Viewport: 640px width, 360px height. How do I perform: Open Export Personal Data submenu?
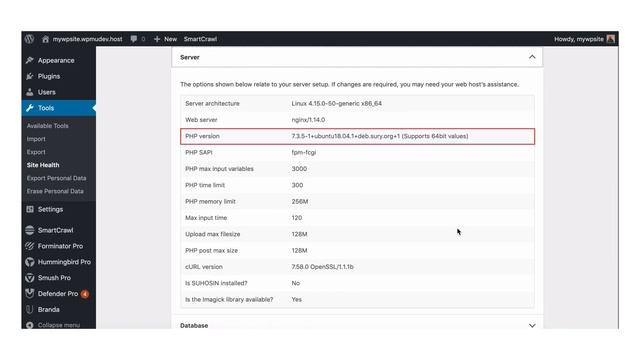pyautogui.click(x=56, y=178)
